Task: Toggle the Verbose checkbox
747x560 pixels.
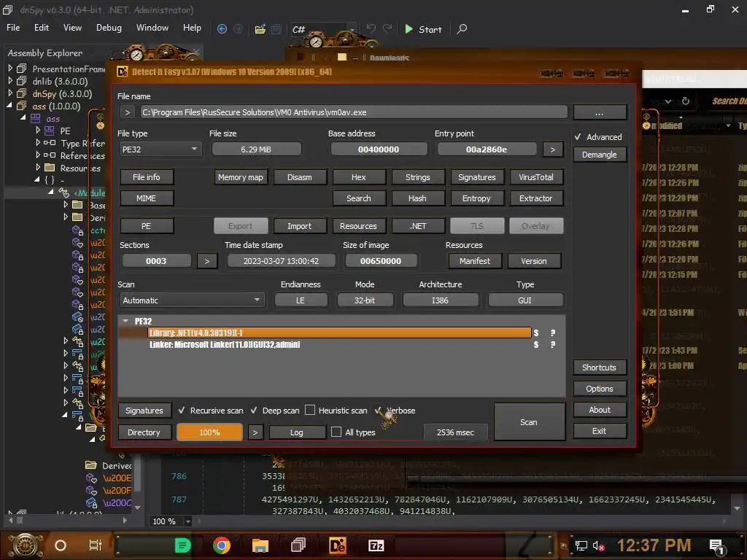Action: pos(379,410)
